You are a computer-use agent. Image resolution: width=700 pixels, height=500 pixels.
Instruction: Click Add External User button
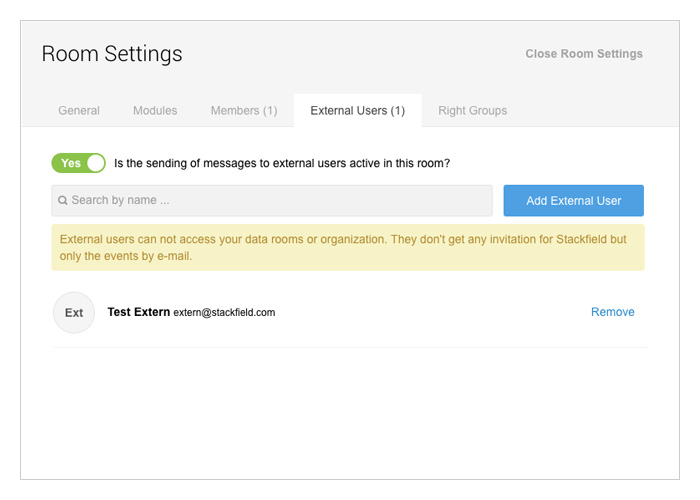coord(574,200)
